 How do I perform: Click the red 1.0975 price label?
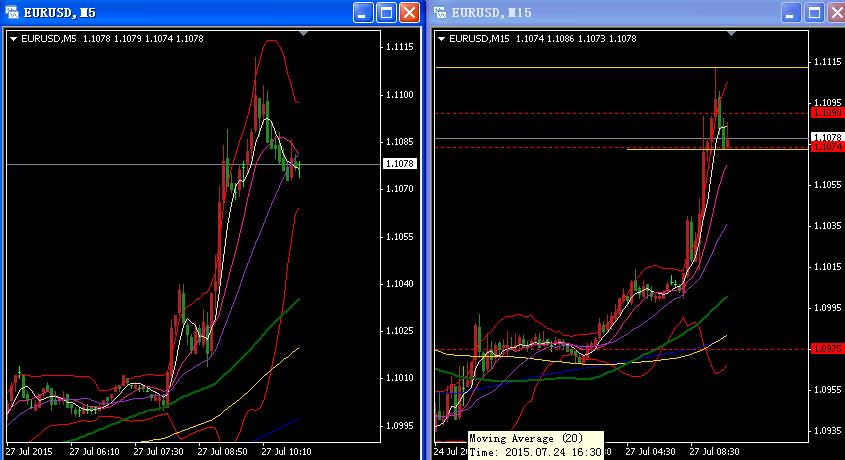[x=828, y=349]
